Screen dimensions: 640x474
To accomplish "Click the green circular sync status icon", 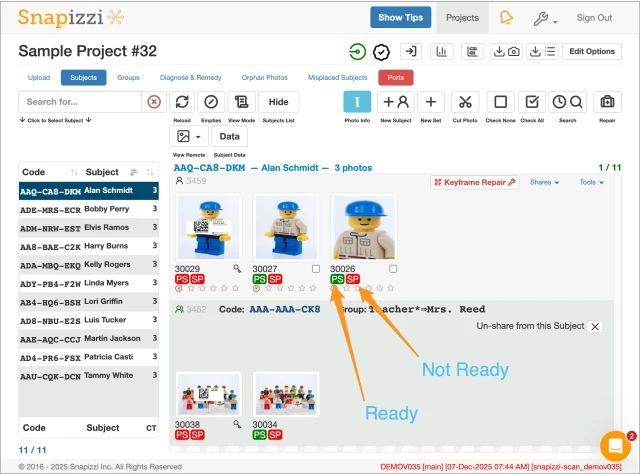I will 358,52.
